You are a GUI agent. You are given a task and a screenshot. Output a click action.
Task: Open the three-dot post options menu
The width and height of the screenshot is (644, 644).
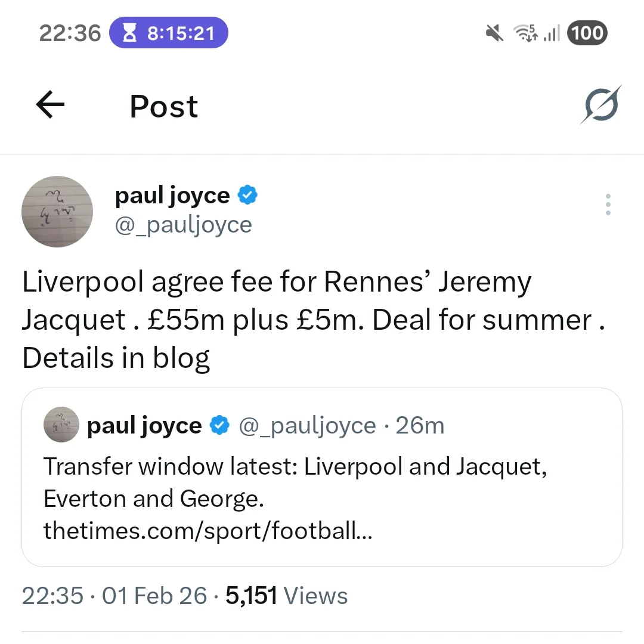coord(608,205)
